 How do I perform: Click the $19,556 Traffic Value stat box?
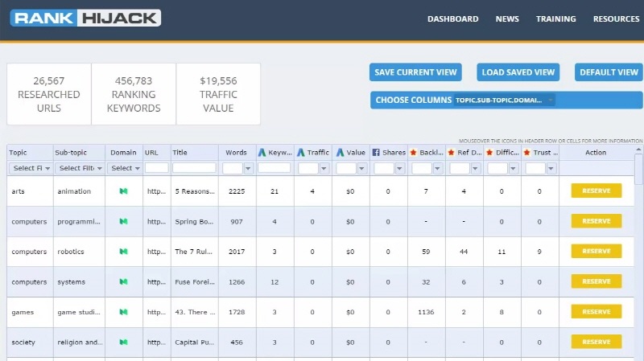click(218, 94)
